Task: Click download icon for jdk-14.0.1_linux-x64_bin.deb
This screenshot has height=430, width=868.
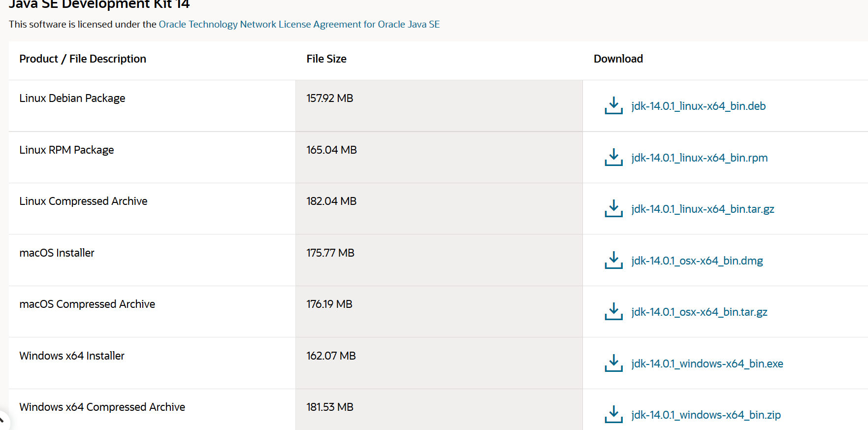Action: [613, 106]
